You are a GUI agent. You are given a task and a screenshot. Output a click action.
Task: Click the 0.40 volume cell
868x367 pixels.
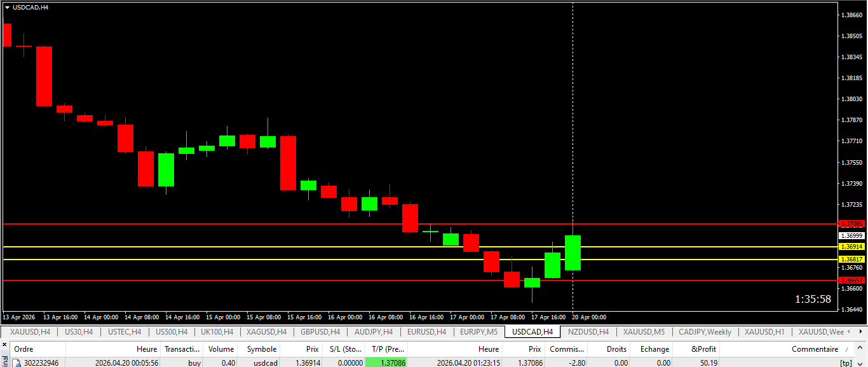point(229,363)
